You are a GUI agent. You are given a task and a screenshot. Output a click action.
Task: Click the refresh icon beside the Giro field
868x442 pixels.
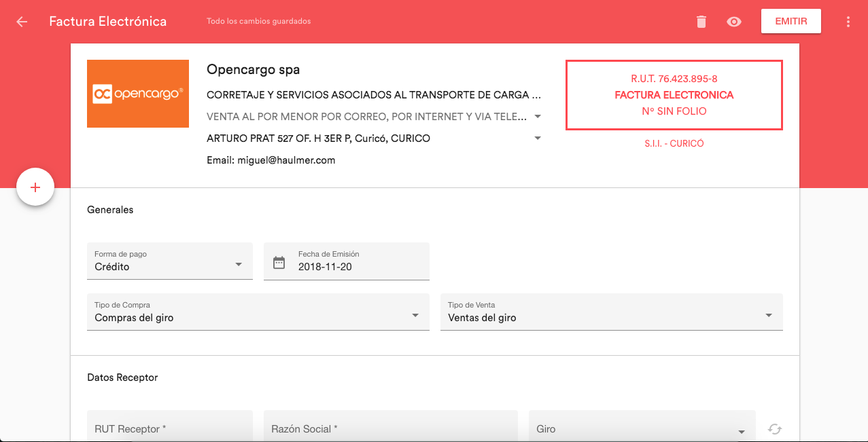click(776, 429)
